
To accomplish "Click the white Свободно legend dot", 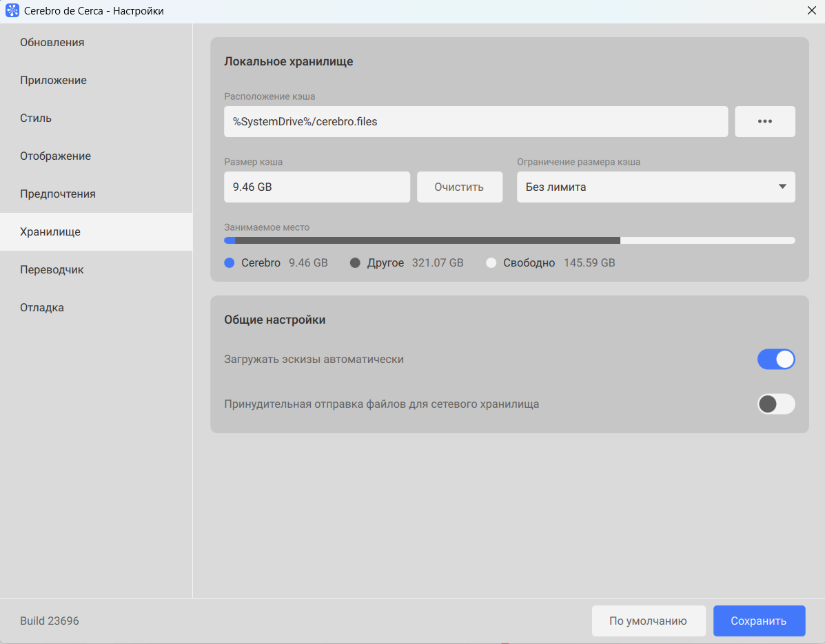I will pos(491,263).
